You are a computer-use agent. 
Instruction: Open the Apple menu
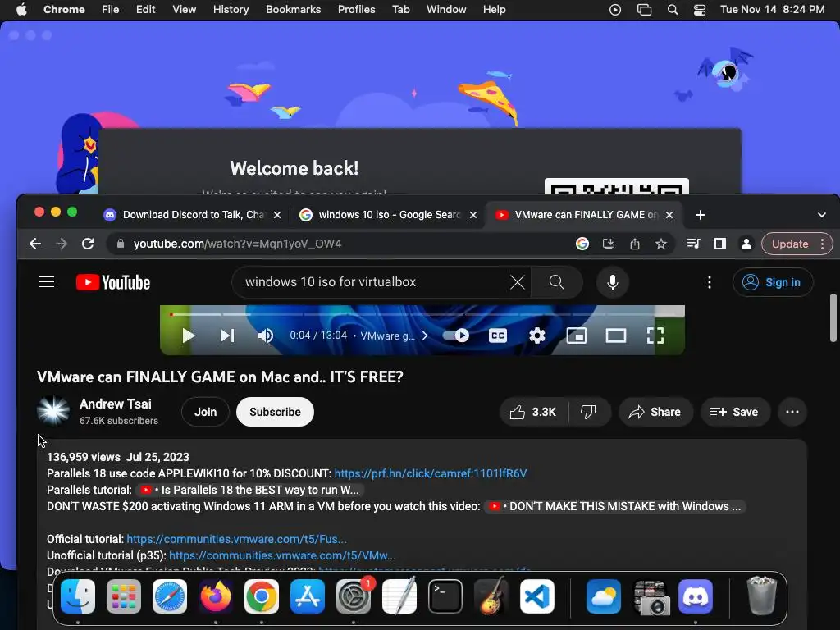(x=21, y=9)
